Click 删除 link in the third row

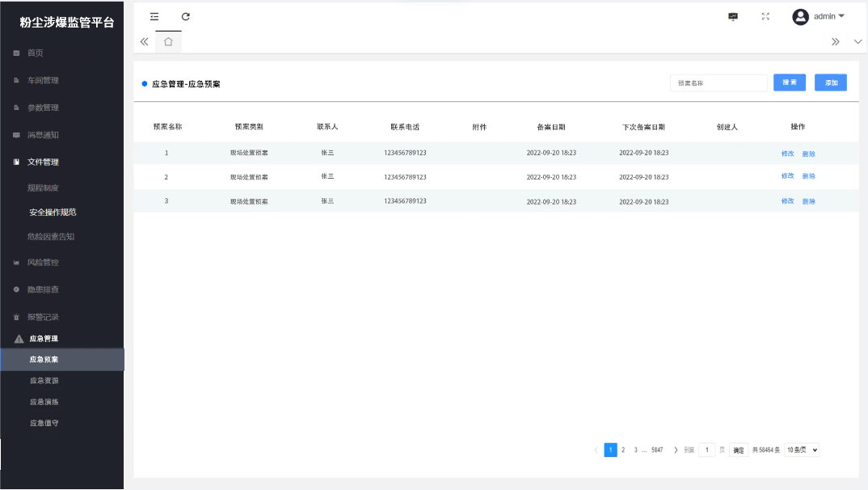click(x=809, y=201)
